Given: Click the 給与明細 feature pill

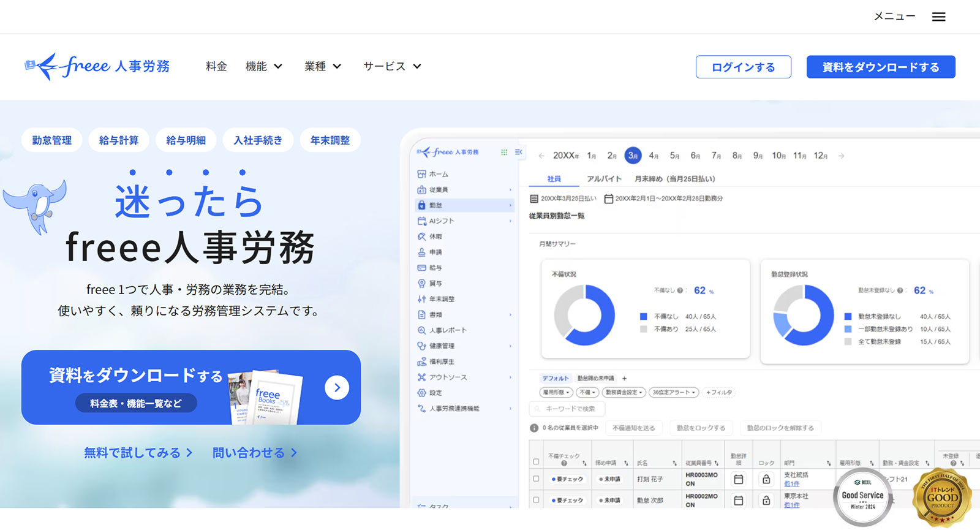Looking at the screenshot, I should point(186,140).
